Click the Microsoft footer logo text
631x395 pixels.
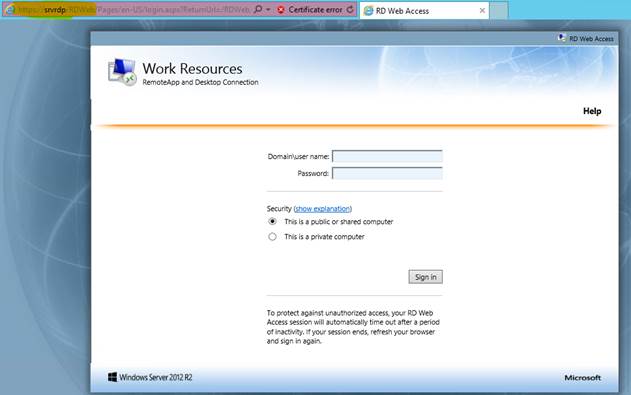pos(582,378)
